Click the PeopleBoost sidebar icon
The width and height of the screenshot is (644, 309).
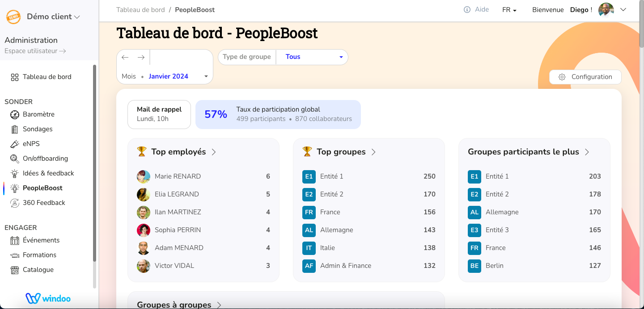(x=15, y=188)
